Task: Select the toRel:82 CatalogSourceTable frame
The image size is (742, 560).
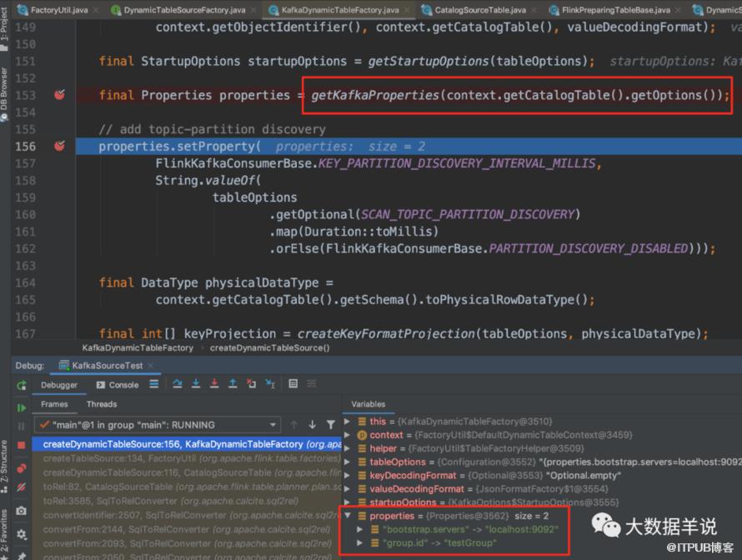Action: point(187,487)
